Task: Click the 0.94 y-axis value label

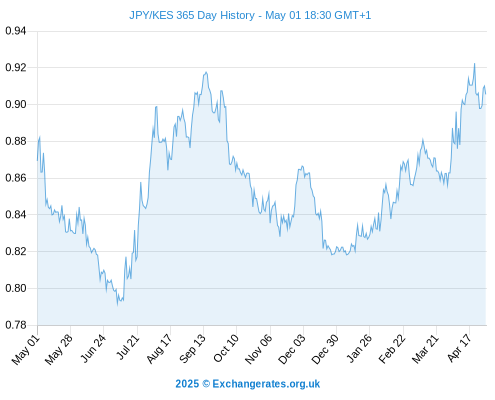Action: click(15, 31)
